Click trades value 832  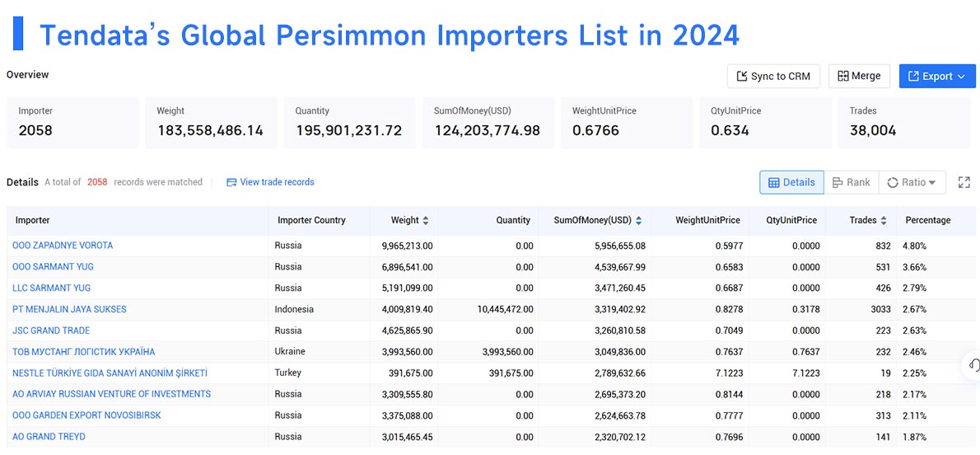(883, 246)
